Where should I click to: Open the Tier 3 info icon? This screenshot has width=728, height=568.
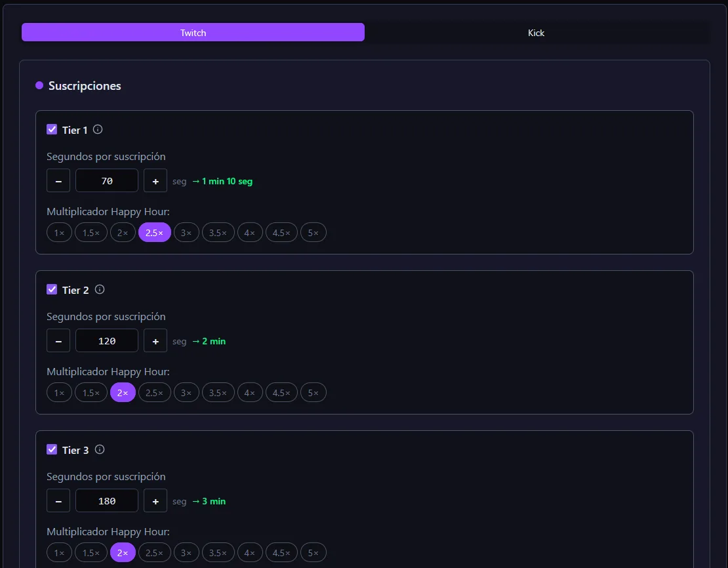[99, 449]
